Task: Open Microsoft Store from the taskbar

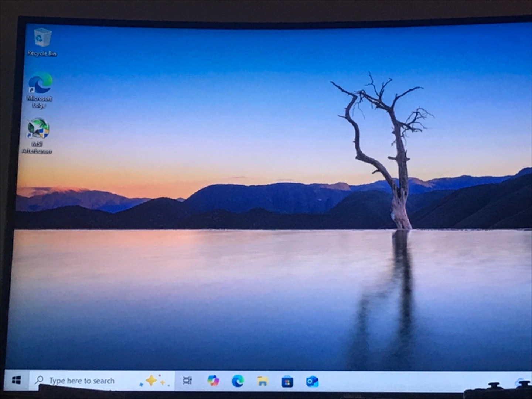Action: pos(287,381)
